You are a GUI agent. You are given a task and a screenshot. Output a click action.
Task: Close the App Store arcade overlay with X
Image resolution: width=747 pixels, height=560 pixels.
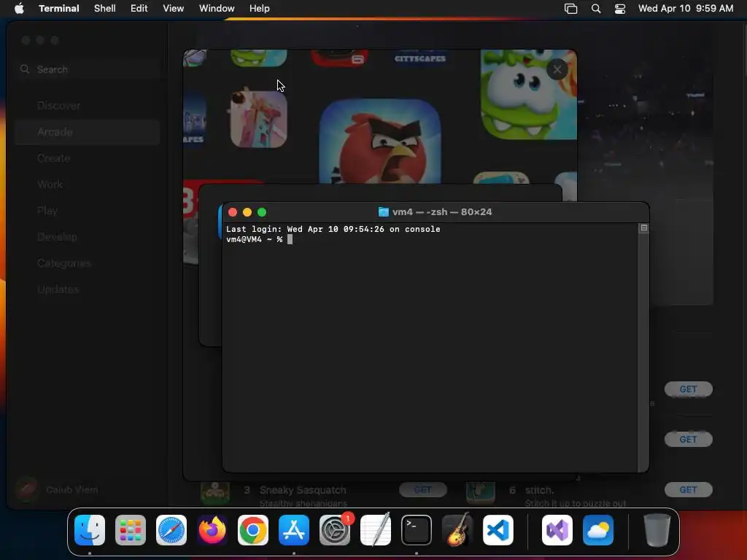click(557, 69)
